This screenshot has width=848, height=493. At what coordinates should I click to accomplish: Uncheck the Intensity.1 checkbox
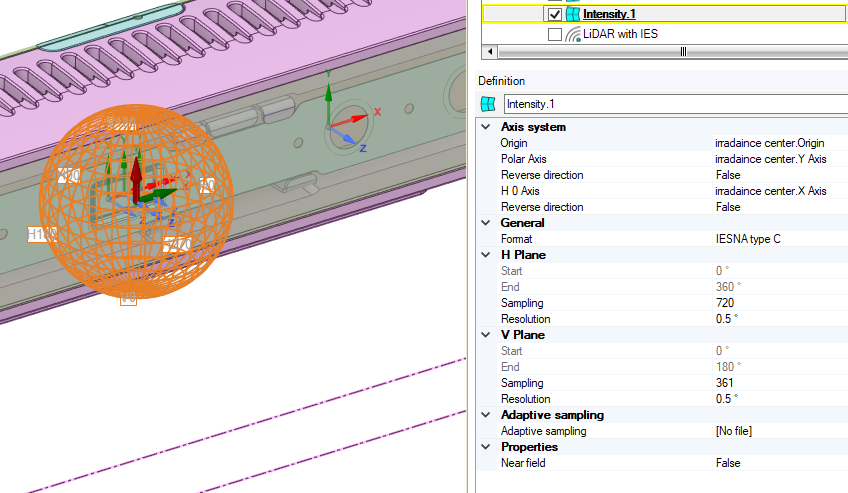click(554, 15)
